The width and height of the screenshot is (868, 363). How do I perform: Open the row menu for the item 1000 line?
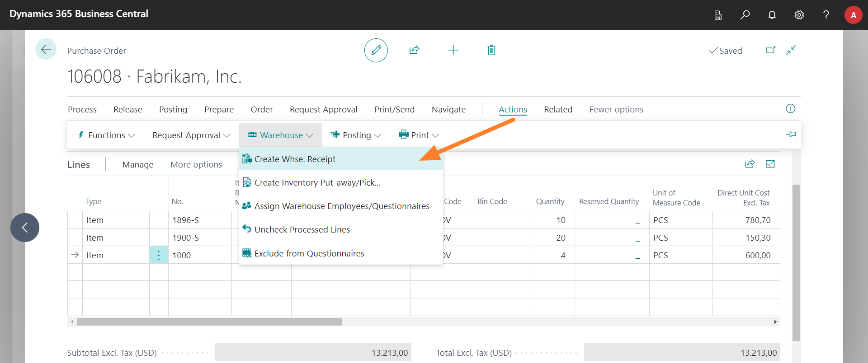tap(159, 255)
